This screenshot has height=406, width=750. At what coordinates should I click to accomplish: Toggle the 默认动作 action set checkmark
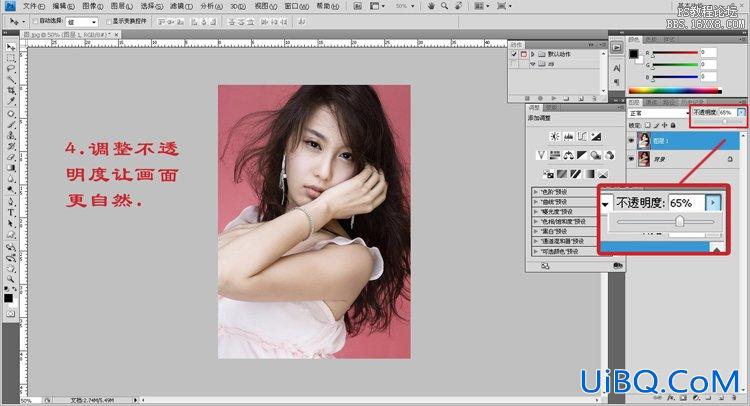[514, 54]
